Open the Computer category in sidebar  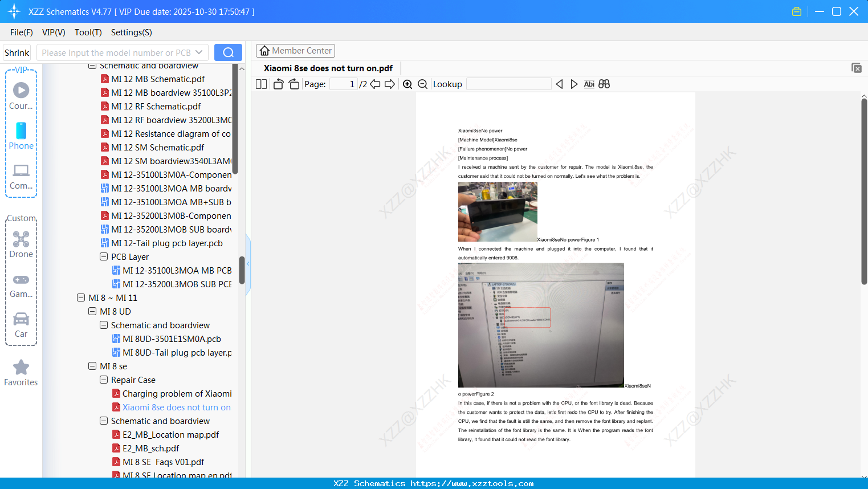pyautogui.click(x=21, y=176)
